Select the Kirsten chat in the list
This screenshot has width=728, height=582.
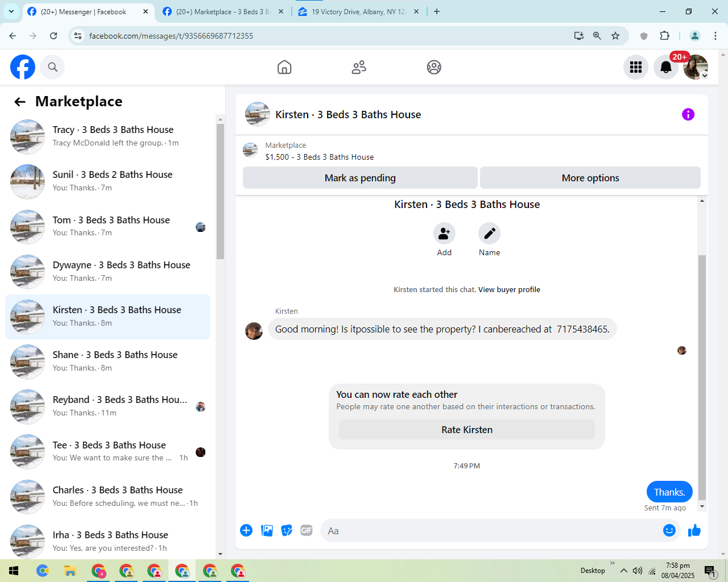point(108,317)
